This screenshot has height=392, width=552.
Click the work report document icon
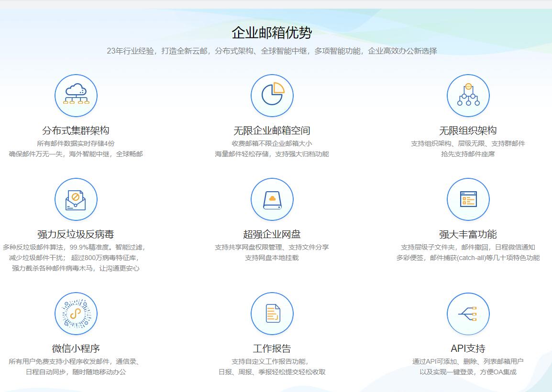(272, 314)
